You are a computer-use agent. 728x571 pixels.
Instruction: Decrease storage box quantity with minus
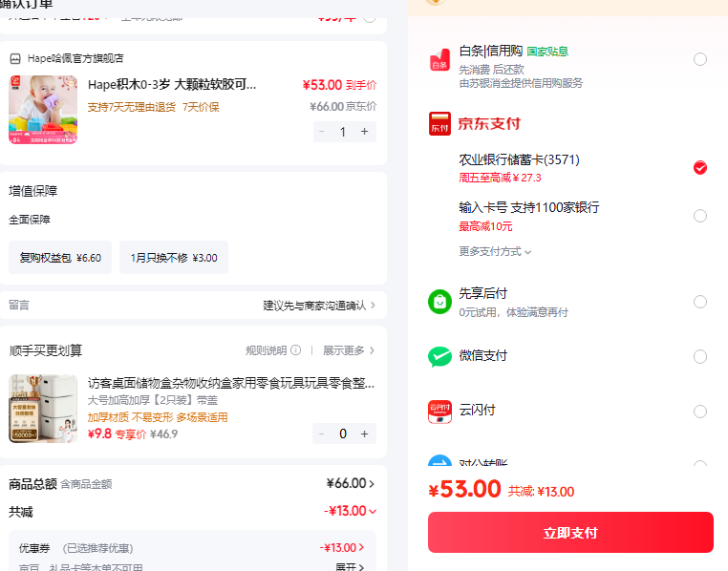[x=321, y=434]
